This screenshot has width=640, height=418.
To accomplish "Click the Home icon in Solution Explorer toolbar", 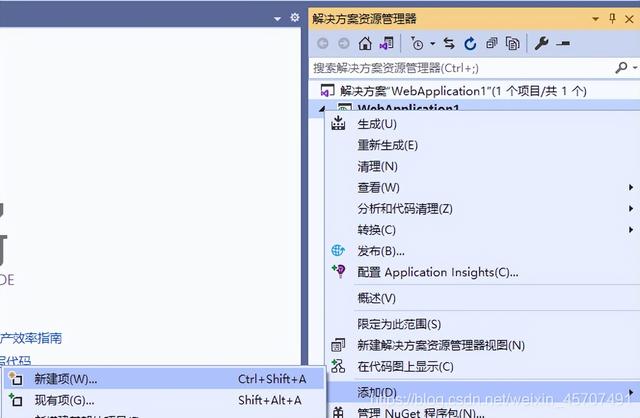I will point(365,43).
